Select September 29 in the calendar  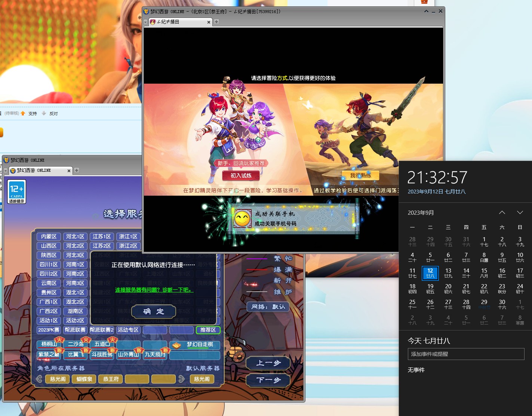point(484,304)
